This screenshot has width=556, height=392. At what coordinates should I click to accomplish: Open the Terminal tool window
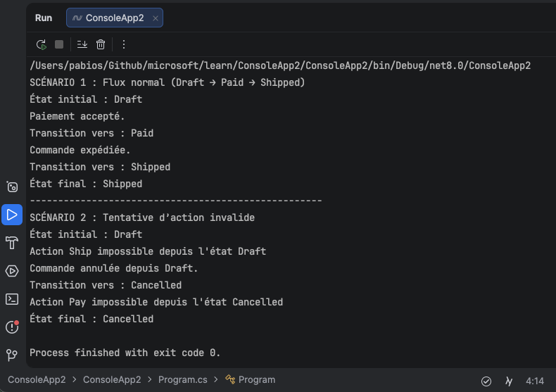click(x=12, y=299)
